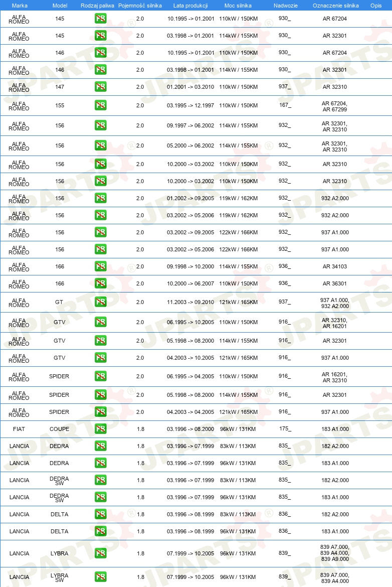Select production years '03.1995 -> 12.1997'

pos(190,105)
